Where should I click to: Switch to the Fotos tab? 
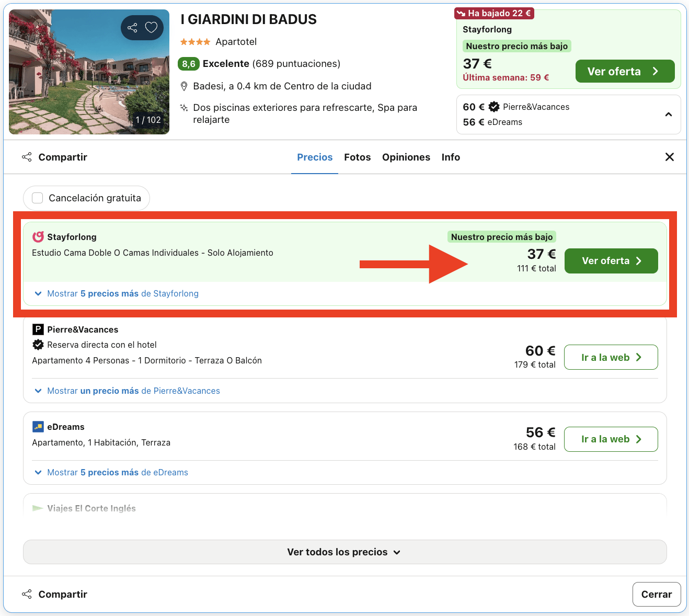[x=357, y=157]
